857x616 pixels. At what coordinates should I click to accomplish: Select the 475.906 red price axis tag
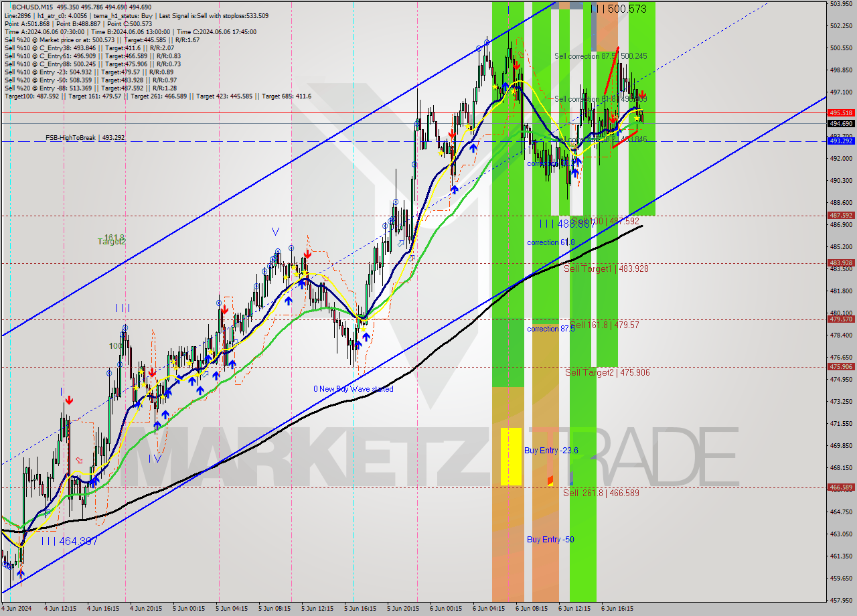point(841,367)
